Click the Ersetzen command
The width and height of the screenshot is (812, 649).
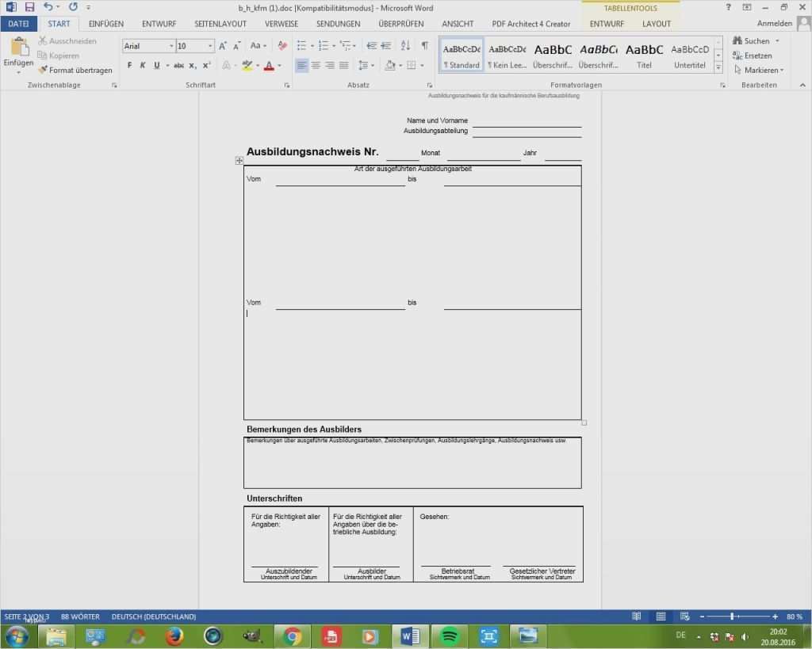click(x=758, y=55)
